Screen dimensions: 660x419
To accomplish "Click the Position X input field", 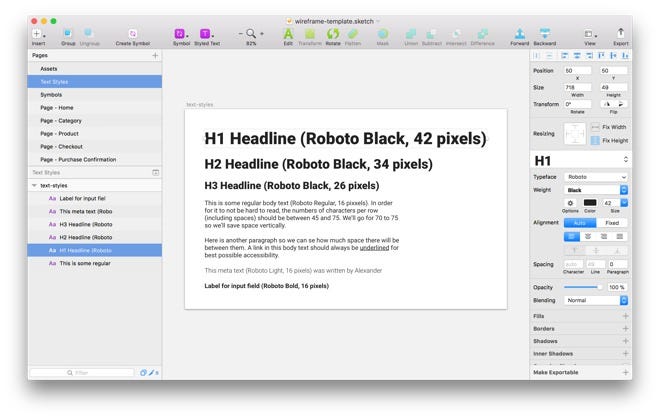I will coord(578,71).
